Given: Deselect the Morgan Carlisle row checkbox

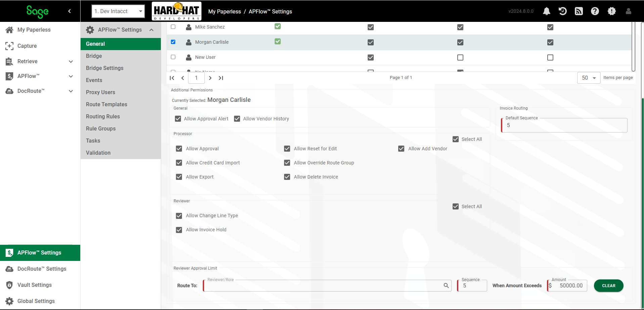Looking at the screenshot, I should (173, 42).
